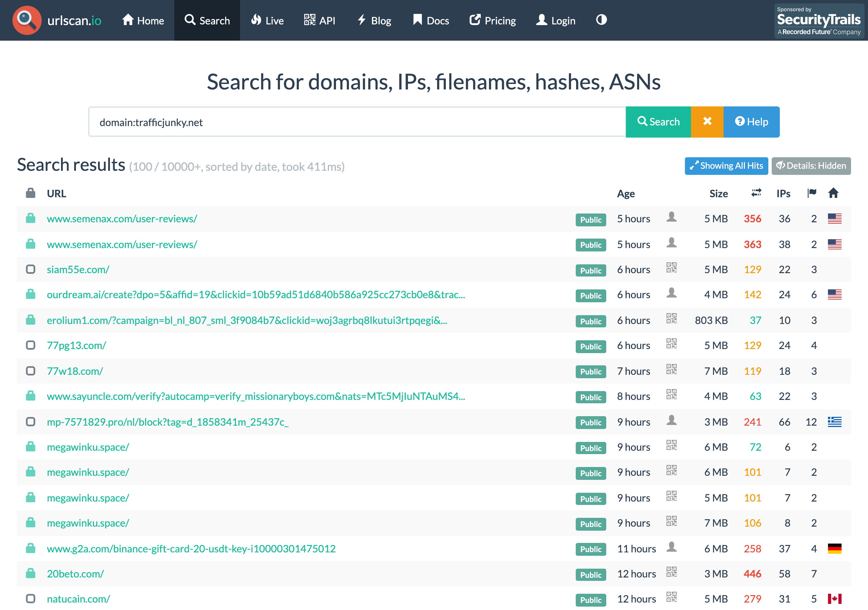Click the home country column header icon
868x610 pixels.
coord(833,193)
